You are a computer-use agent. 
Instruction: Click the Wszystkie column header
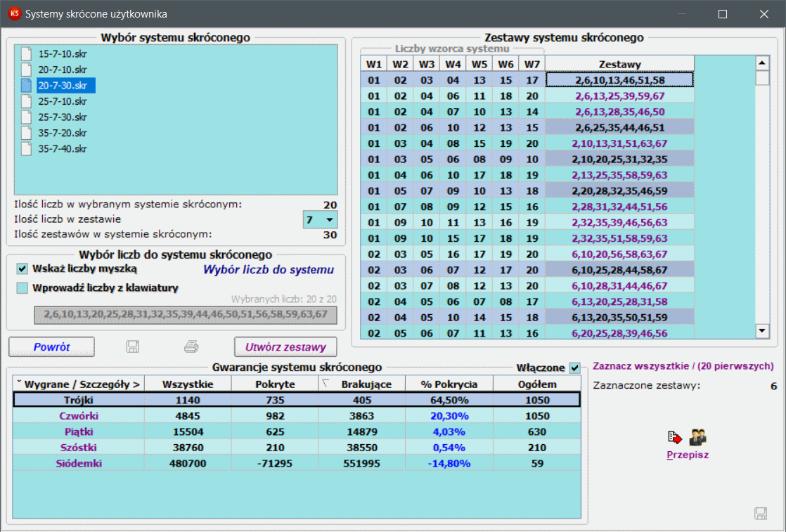pos(188,384)
